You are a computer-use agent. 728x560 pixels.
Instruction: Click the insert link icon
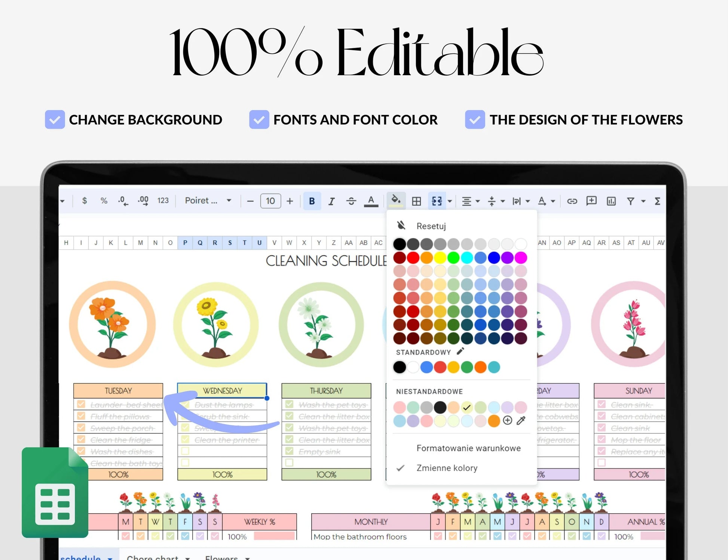(x=572, y=201)
